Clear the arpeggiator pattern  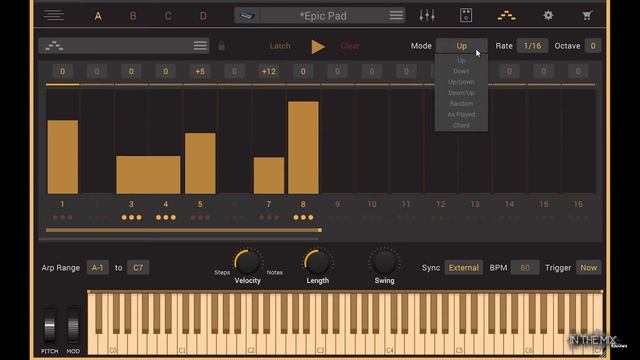tap(350, 46)
